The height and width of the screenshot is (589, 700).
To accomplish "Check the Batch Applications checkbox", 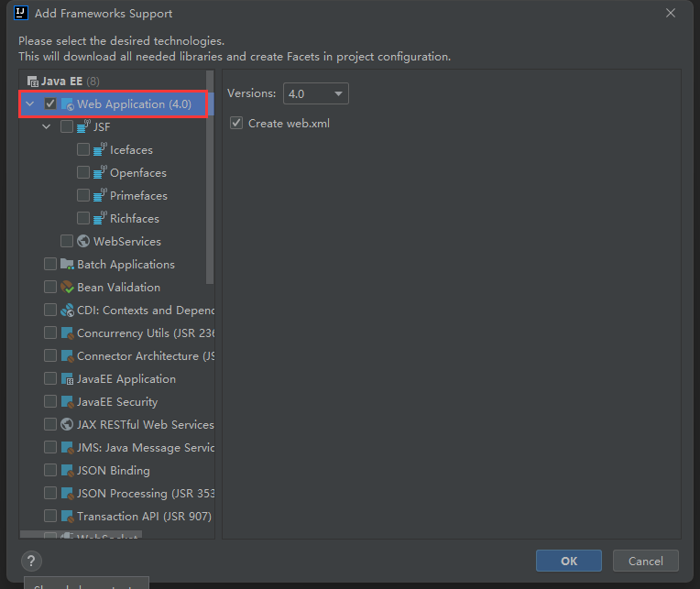I will tap(50, 264).
